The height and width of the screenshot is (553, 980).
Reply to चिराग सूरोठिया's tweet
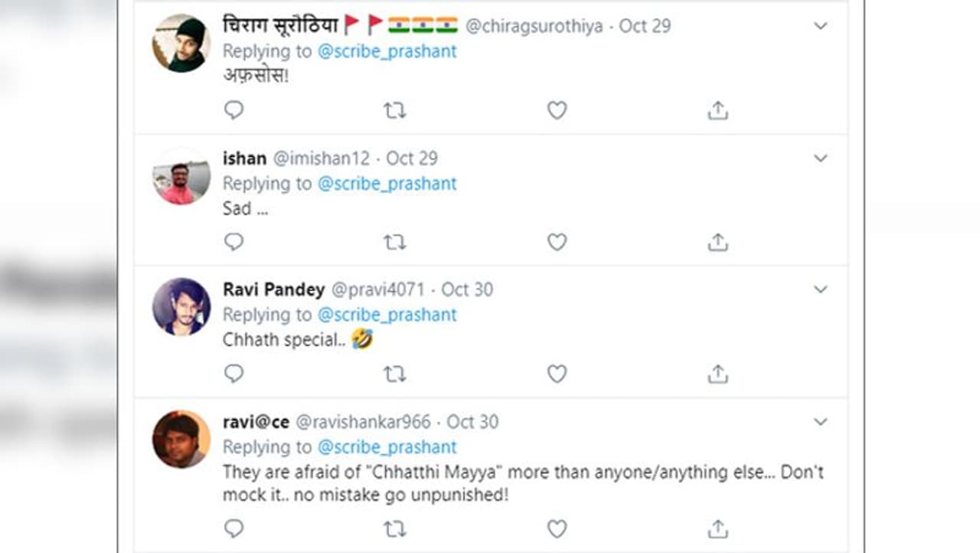click(x=234, y=110)
